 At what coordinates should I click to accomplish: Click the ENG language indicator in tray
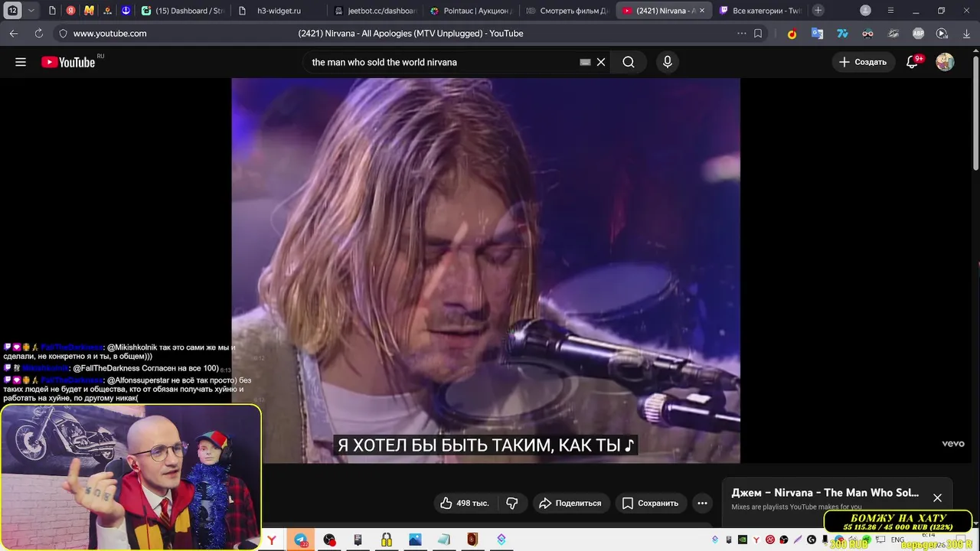[x=897, y=540]
